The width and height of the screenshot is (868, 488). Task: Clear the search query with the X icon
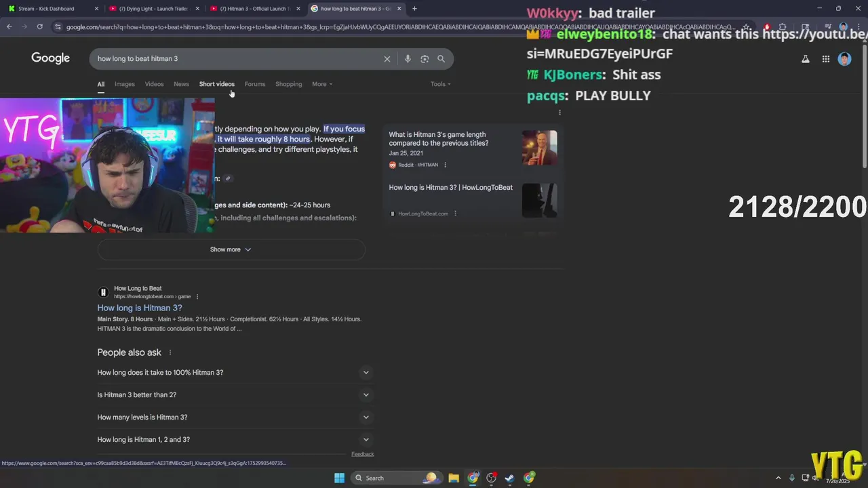click(x=387, y=59)
